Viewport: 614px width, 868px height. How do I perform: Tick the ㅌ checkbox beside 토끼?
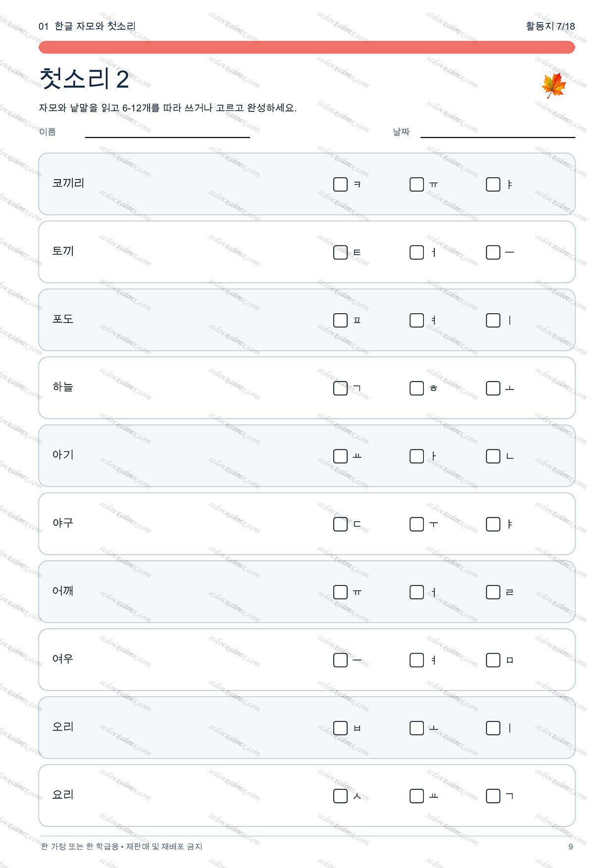340,252
